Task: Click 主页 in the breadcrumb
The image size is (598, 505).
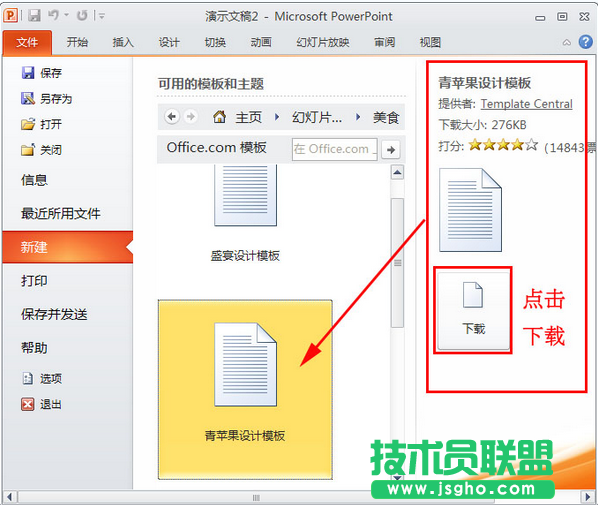Action: pos(248,117)
